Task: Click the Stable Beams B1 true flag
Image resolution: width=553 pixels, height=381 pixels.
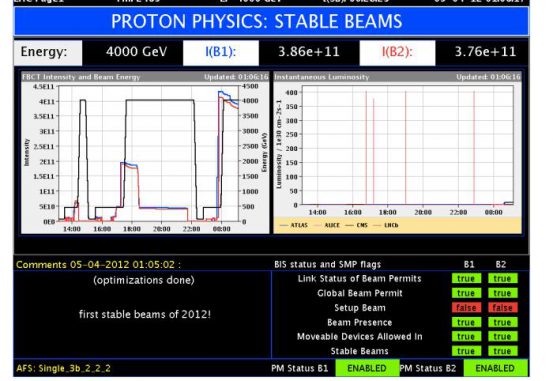Action: coord(466,351)
